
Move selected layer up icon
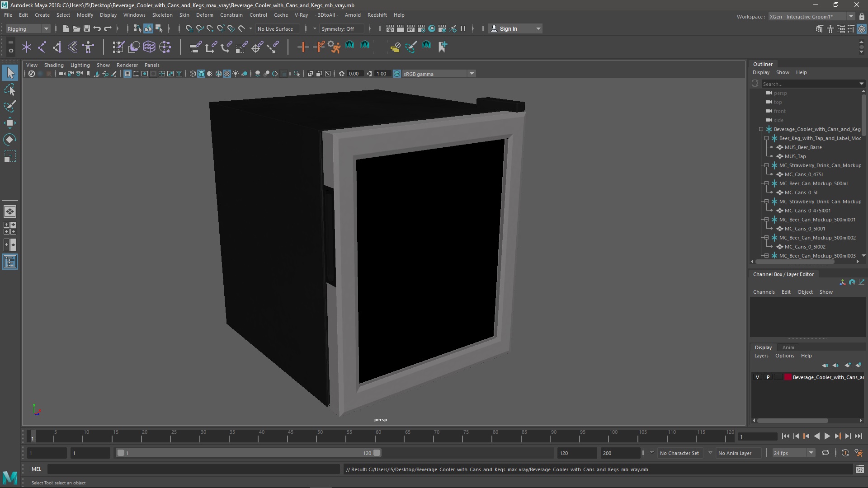tap(825, 365)
